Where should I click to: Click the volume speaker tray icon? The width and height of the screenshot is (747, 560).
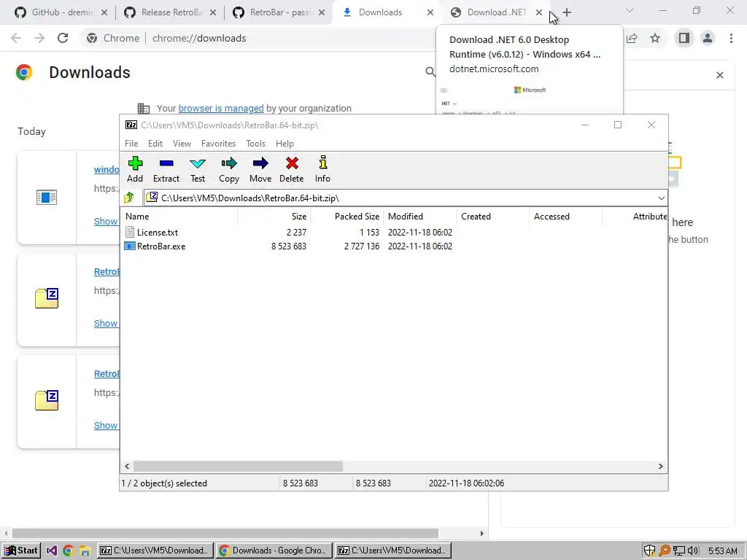693,551
